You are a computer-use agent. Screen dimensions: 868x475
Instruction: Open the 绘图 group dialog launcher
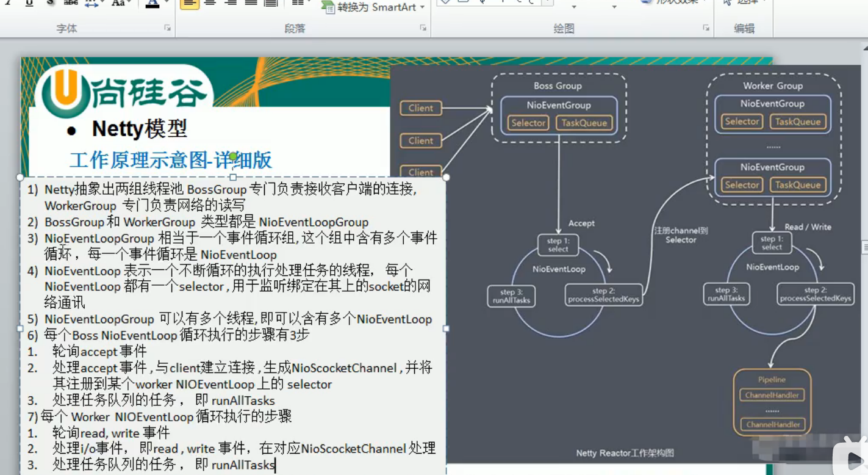coord(706,28)
